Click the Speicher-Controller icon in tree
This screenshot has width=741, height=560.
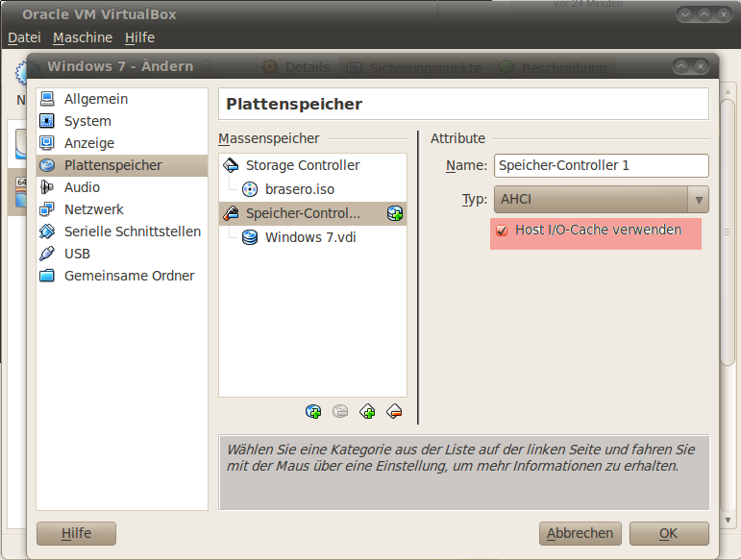[x=231, y=213]
